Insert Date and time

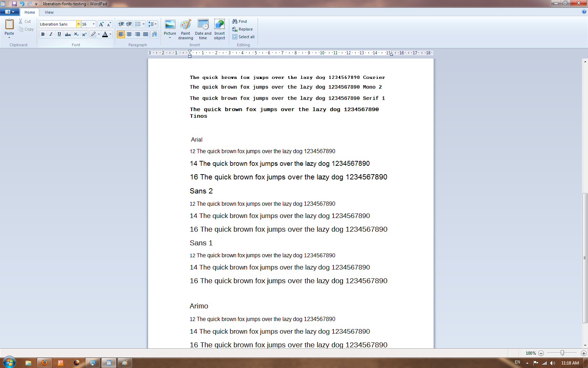click(x=203, y=29)
